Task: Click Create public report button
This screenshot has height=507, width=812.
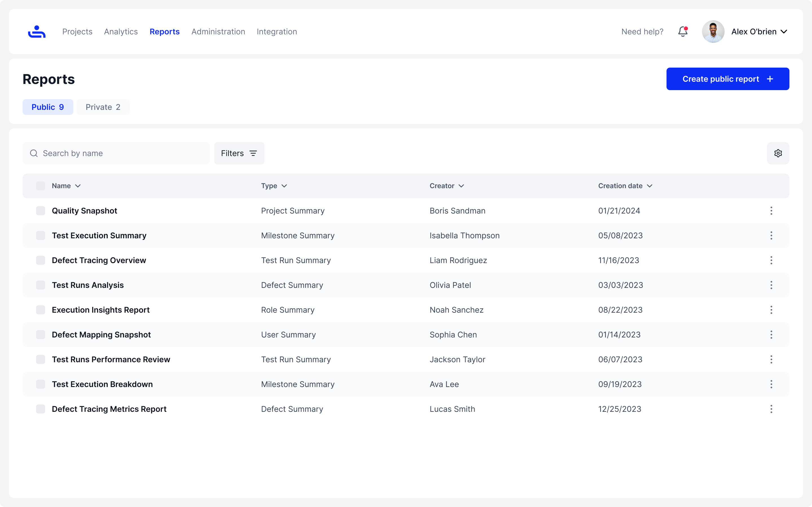Action: point(727,79)
